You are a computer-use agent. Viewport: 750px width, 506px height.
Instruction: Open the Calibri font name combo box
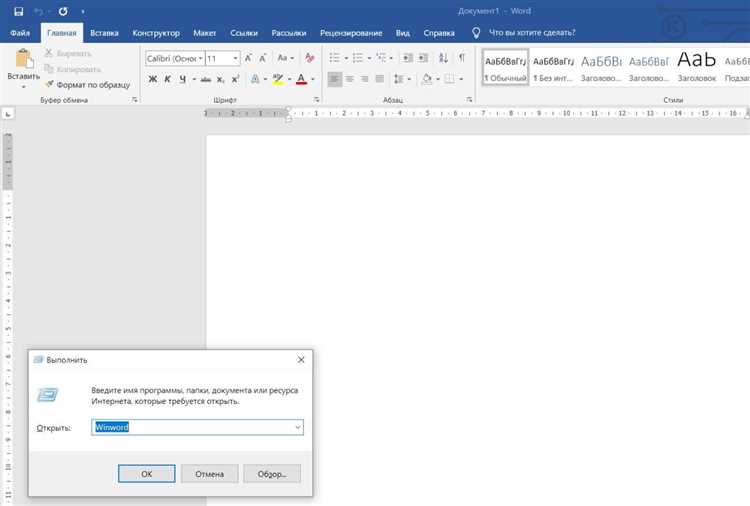pyautogui.click(x=175, y=58)
